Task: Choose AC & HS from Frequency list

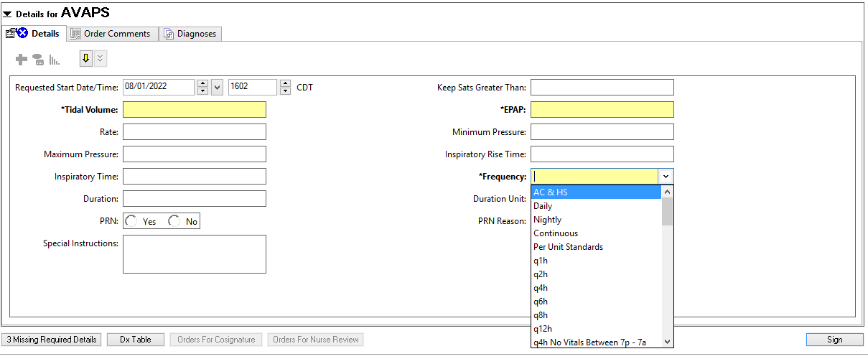Action: [596, 192]
